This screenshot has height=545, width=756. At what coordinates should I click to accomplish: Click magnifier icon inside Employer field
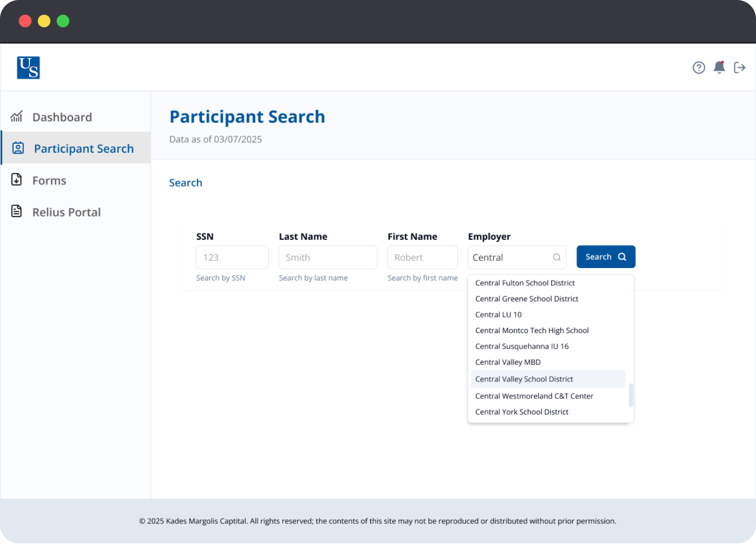click(x=556, y=257)
